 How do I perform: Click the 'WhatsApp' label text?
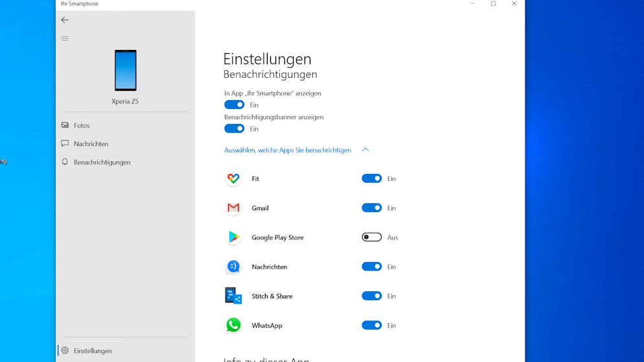pyautogui.click(x=267, y=326)
